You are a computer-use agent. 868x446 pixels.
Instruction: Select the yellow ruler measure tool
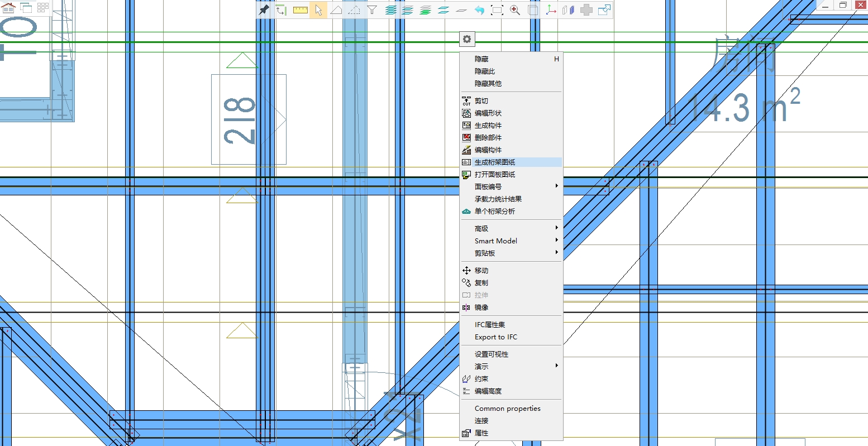301,10
